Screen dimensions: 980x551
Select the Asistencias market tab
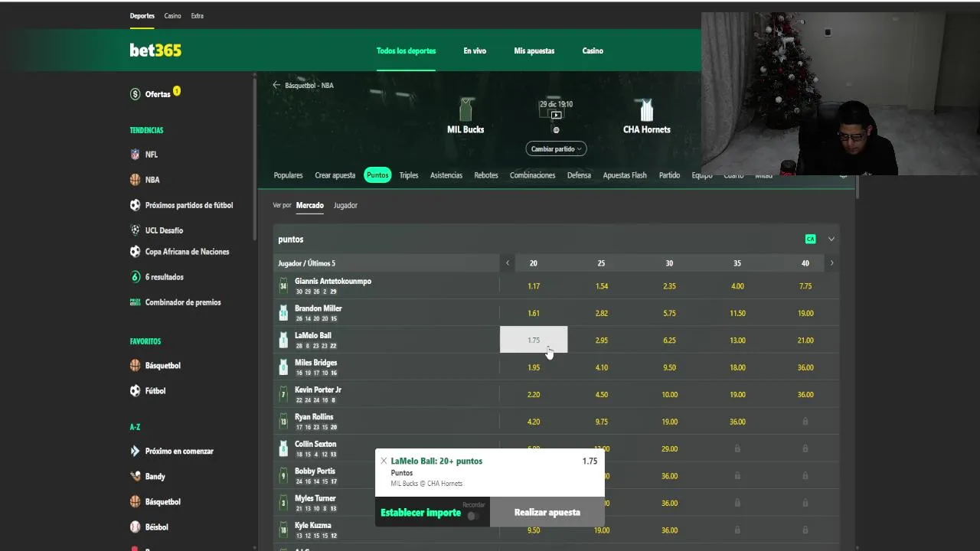(x=446, y=175)
